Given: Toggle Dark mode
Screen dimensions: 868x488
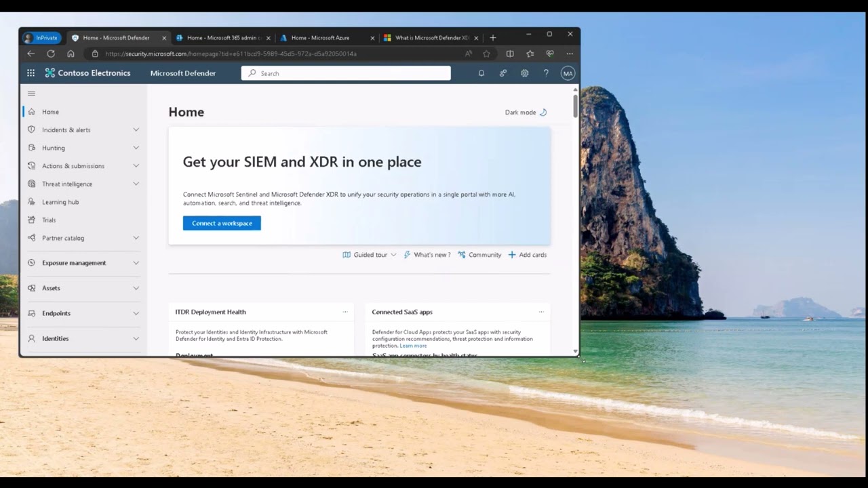Looking at the screenshot, I should [526, 113].
